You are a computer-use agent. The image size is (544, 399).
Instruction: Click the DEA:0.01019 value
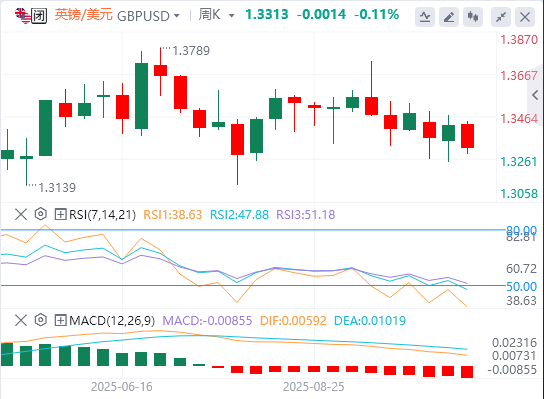tap(370, 321)
